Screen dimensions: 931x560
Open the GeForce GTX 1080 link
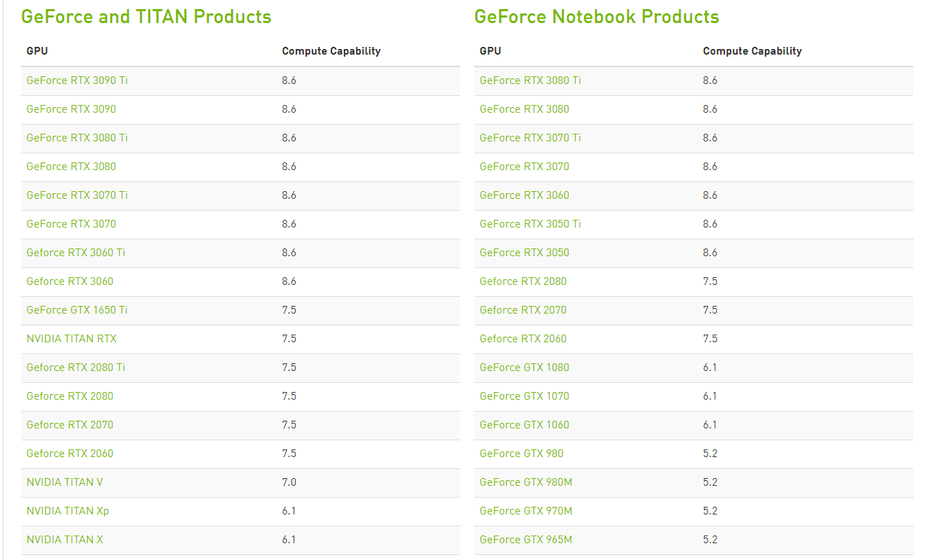click(x=525, y=367)
